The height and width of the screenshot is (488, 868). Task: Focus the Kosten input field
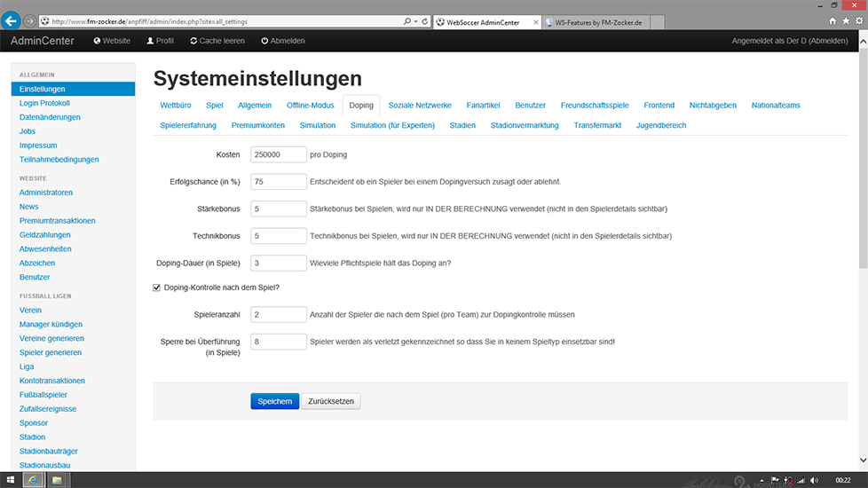(279, 154)
